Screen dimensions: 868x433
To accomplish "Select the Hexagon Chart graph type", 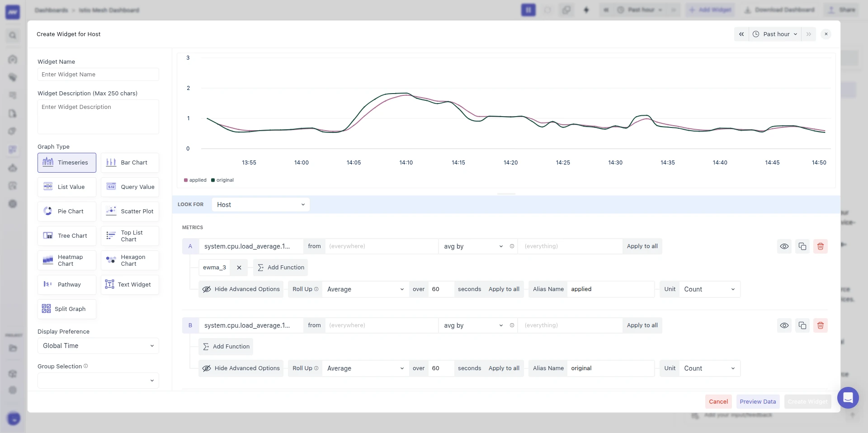I will point(130,260).
